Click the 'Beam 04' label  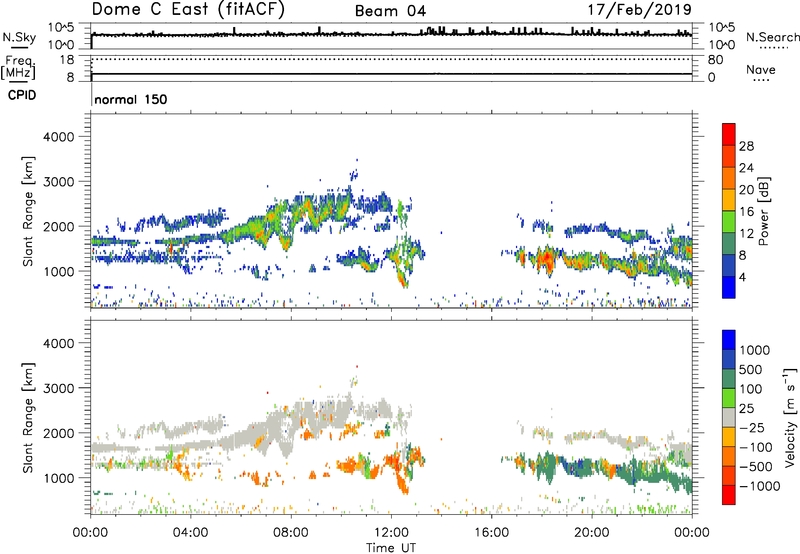point(390,11)
